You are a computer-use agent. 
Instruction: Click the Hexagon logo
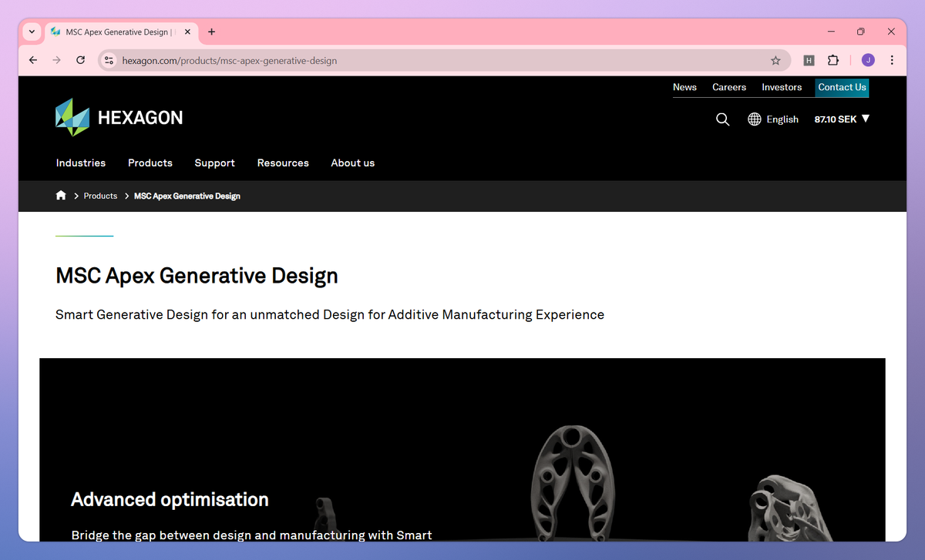point(119,118)
